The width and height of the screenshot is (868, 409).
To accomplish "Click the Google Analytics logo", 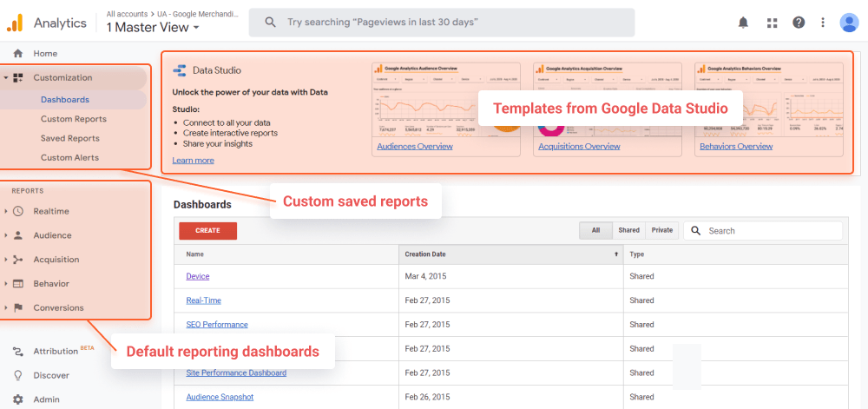I will click(15, 22).
